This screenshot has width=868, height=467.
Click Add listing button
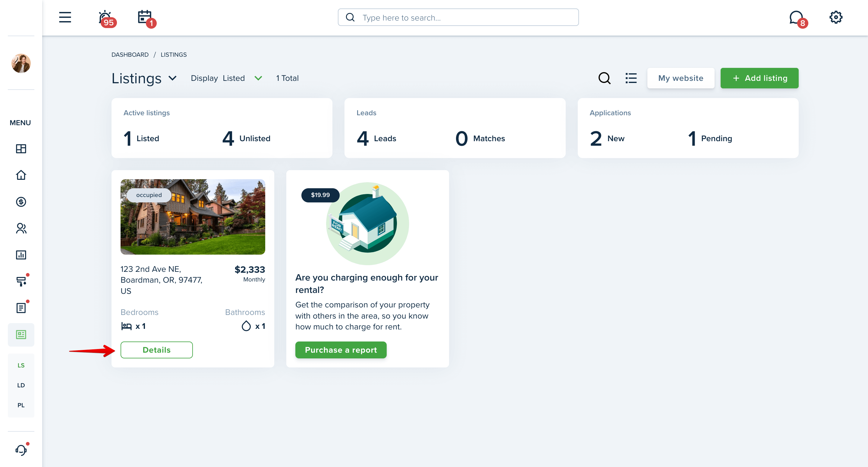[759, 78]
